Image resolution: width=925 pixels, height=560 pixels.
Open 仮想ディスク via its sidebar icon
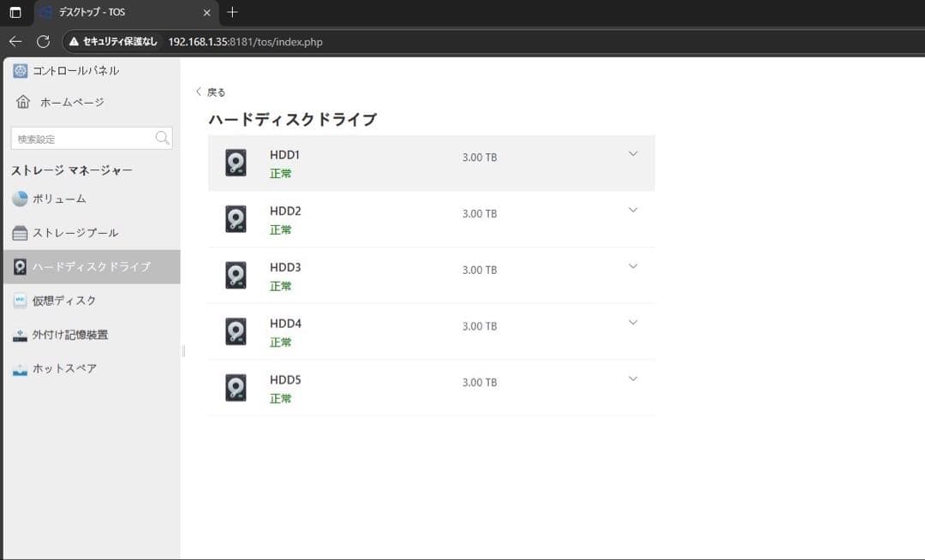pos(19,301)
